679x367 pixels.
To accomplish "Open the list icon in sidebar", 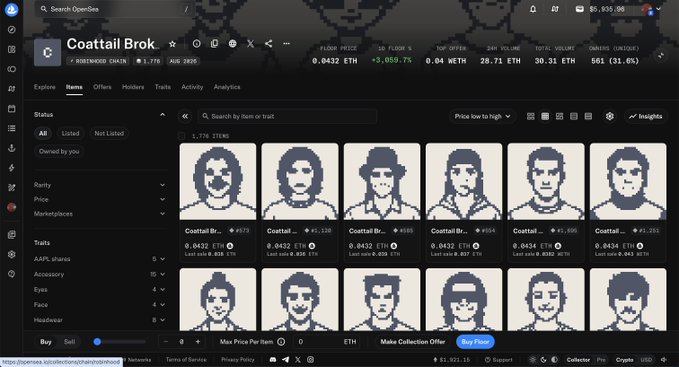I will point(12,128).
